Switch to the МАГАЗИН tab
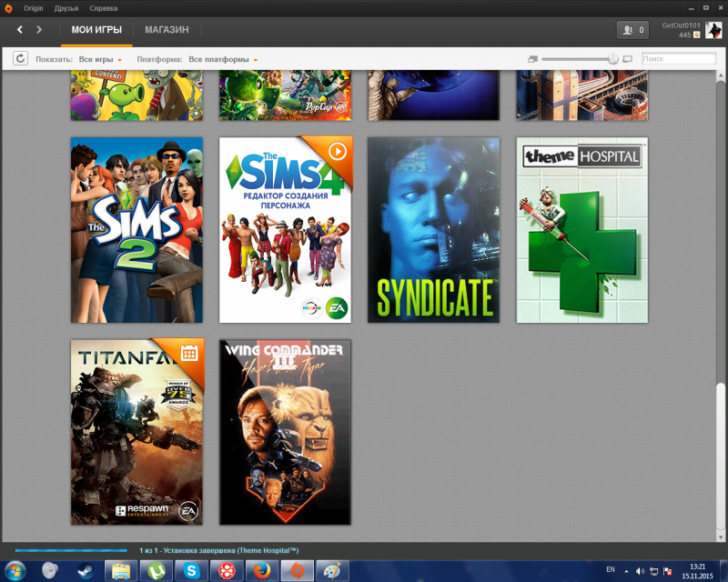The image size is (728, 582). (x=167, y=30)
